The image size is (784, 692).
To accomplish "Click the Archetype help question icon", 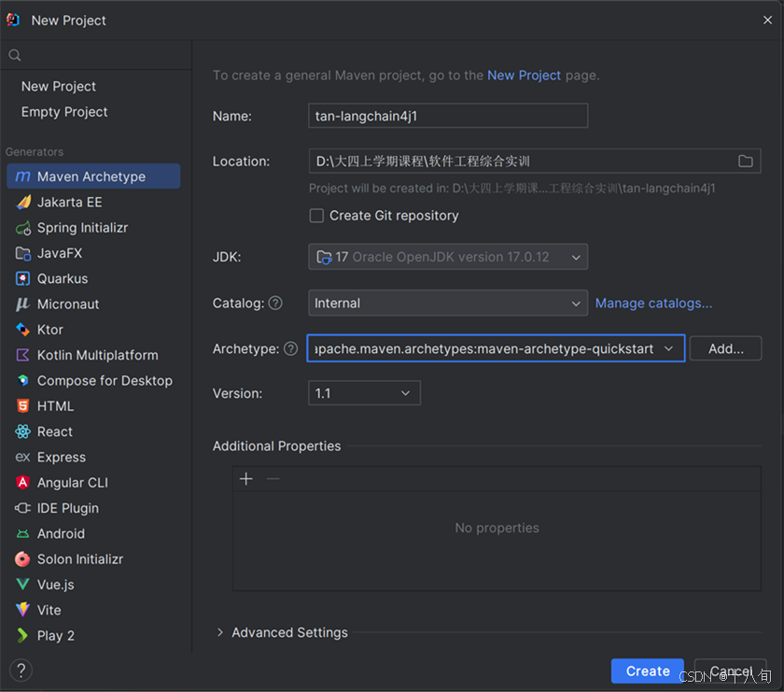I will coord(291,348).
